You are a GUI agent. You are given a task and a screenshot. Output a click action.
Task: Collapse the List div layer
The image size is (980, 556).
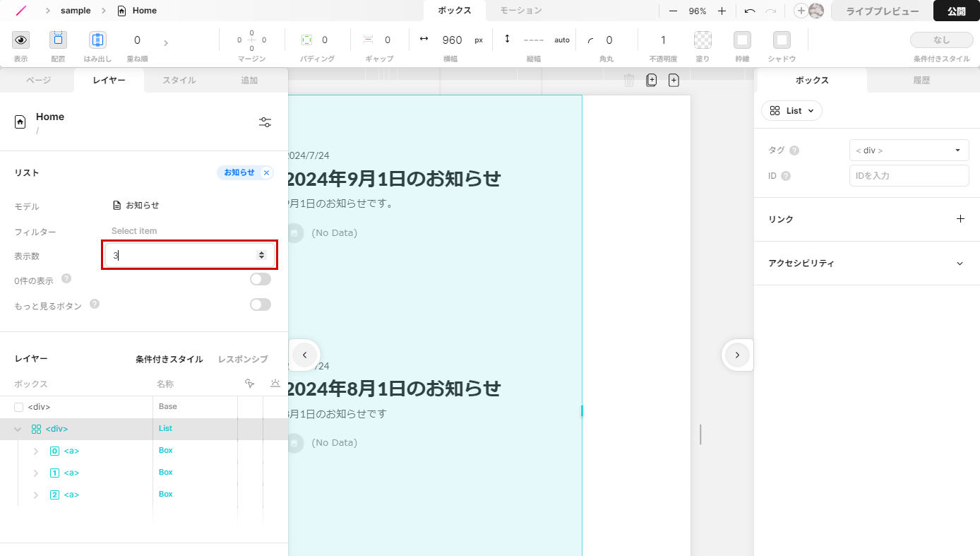[x=18, y=430]
